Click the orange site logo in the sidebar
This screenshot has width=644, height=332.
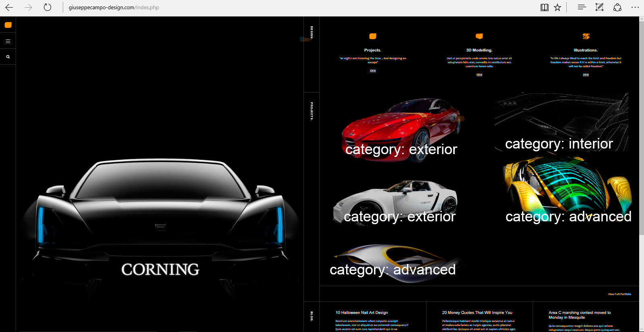8,25
